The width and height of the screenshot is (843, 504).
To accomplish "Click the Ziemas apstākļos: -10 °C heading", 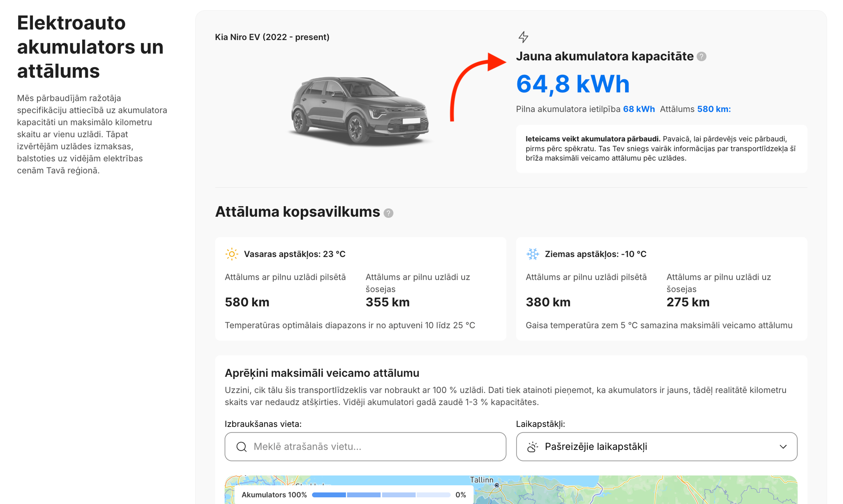I will point(595,254).
